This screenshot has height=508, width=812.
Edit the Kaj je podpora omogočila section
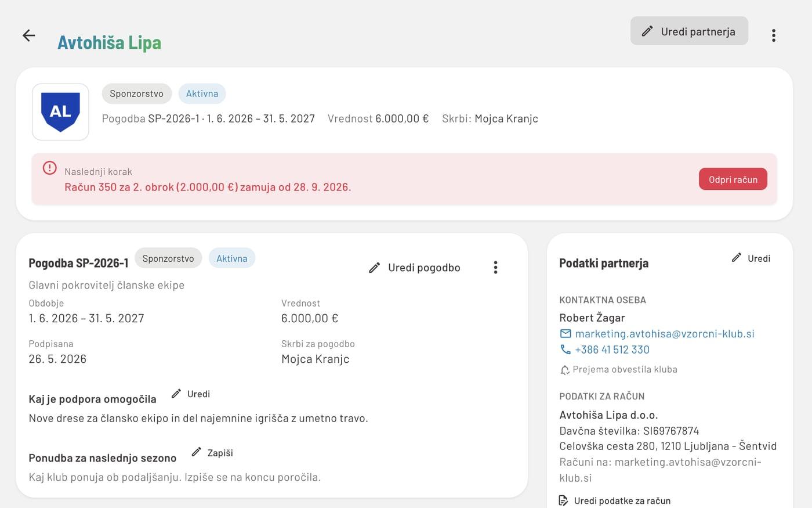tap(191, 394)
